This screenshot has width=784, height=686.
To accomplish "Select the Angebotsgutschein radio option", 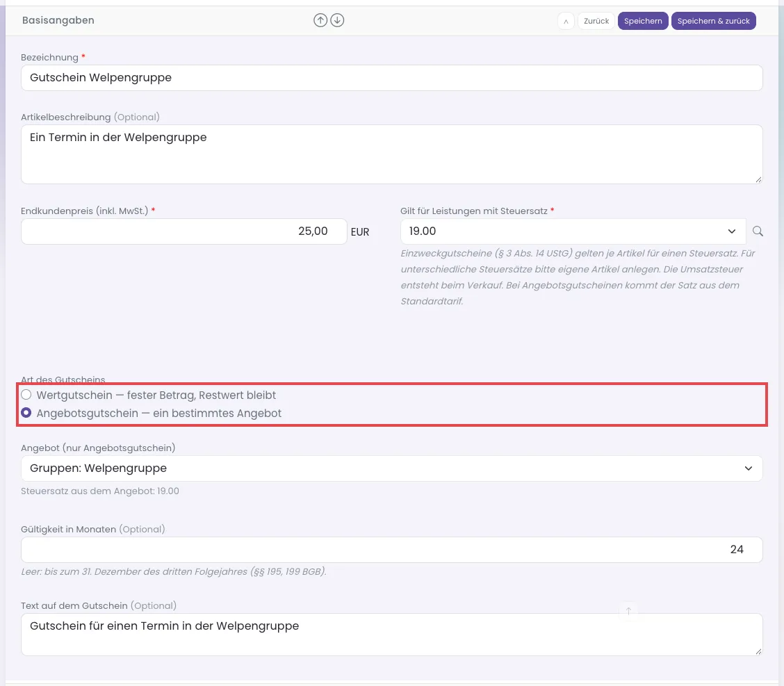I will click(26, 413).
